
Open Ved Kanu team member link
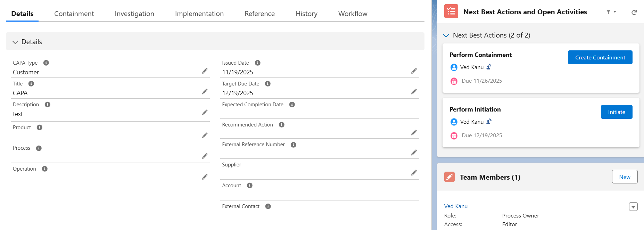click(x=456, y=206)
